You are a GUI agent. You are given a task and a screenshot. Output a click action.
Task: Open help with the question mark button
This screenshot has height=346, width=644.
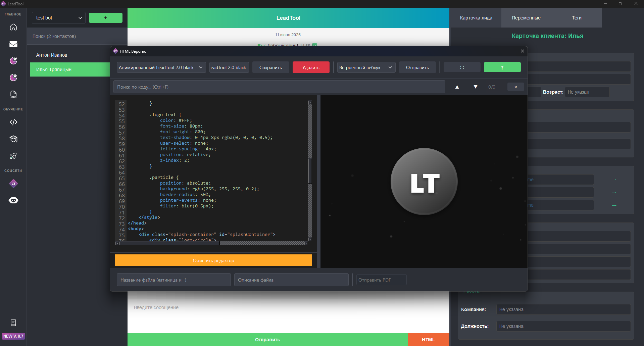[x=502, y=67]
